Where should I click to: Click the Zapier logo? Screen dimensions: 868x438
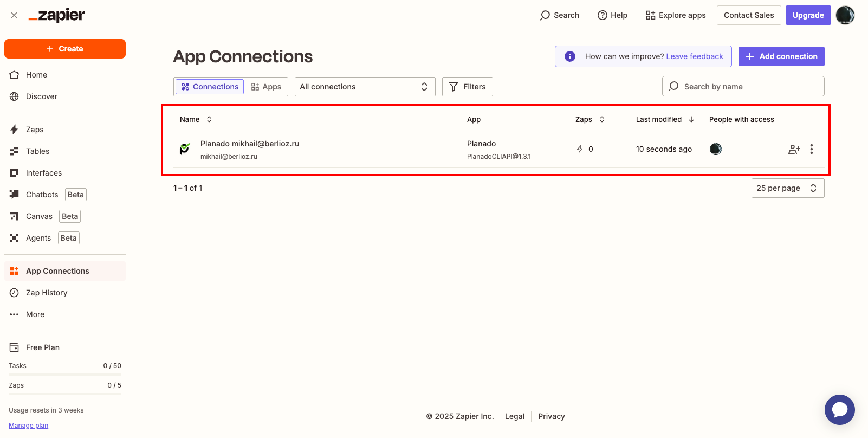[56, 15]
